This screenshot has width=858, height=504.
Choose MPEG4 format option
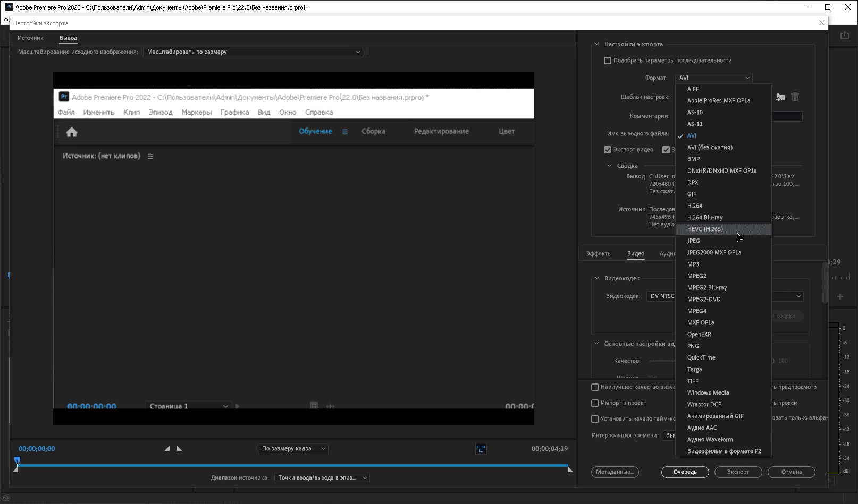724,311
